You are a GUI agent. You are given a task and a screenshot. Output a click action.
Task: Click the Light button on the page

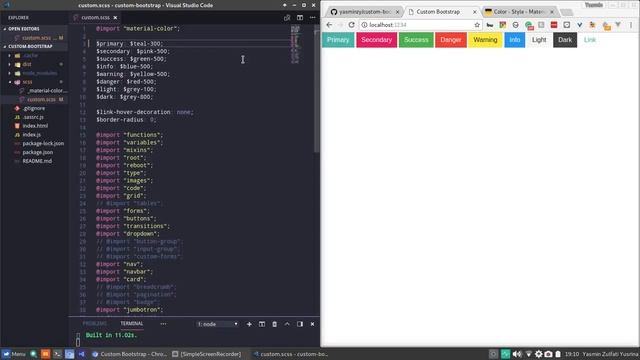click(x=539, y=40)
